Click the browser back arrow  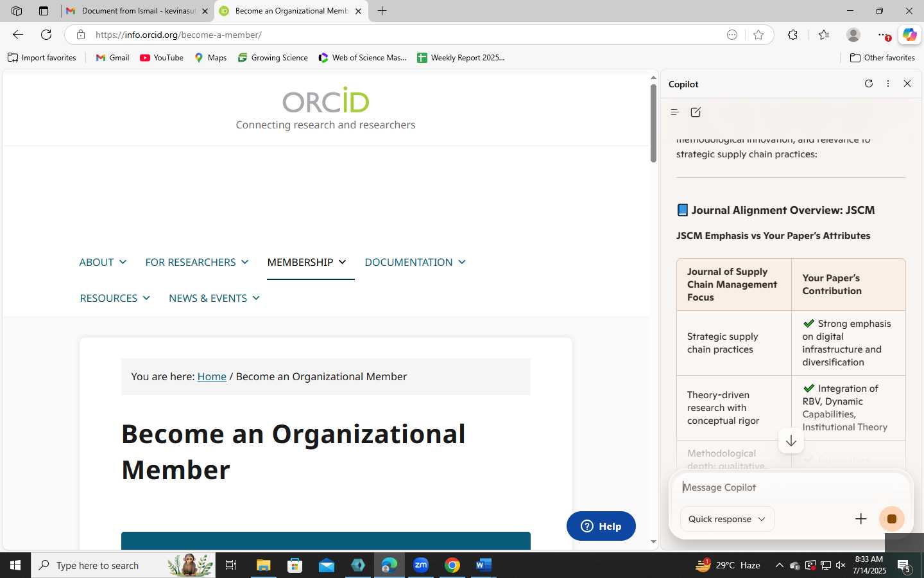pyautogui.click(x=18, y=35)
